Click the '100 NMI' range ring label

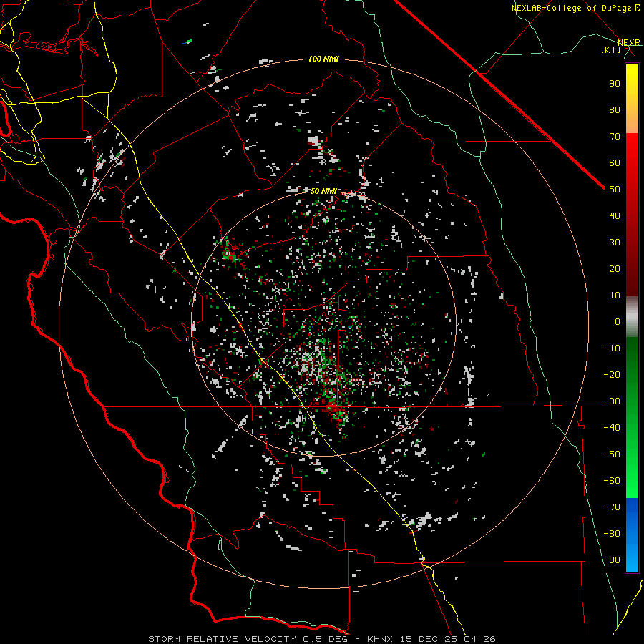pos(323,59)
